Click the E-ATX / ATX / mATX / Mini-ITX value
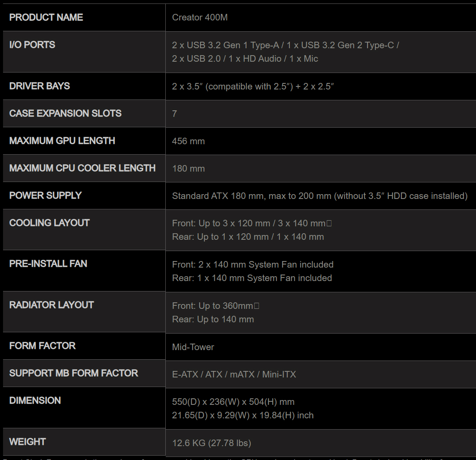 tap(234, 374)
